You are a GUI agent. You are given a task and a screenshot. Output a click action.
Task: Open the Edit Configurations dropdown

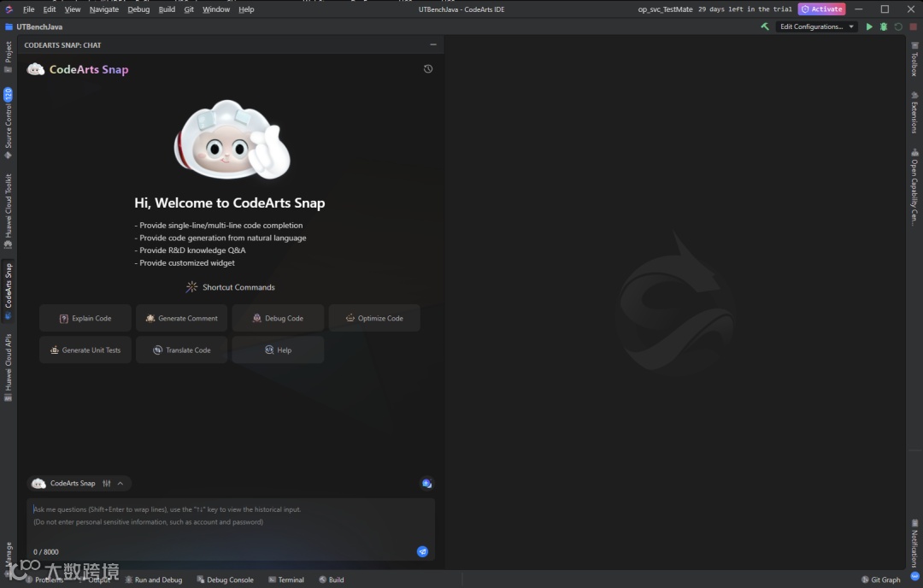pos(816,26)
